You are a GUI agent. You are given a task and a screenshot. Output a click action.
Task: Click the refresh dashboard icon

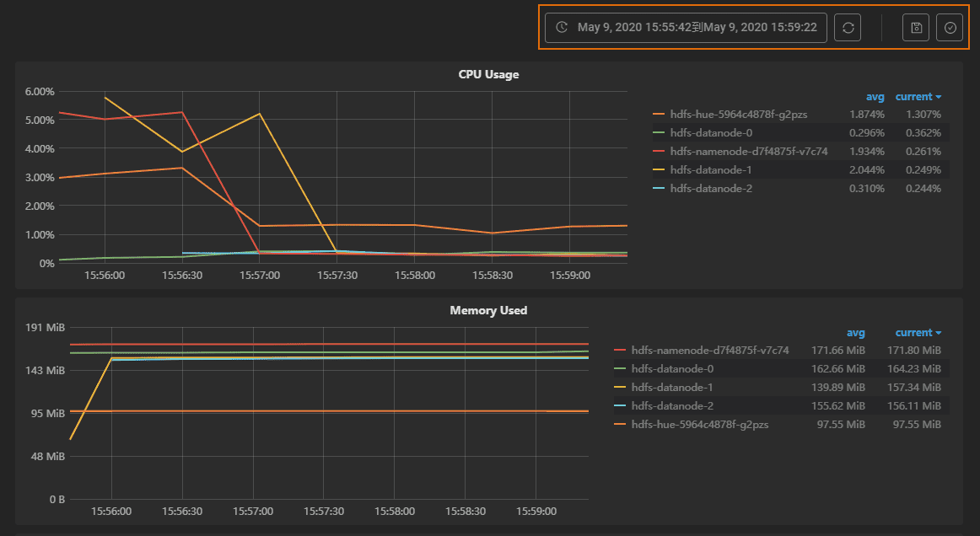click(848, 27)
